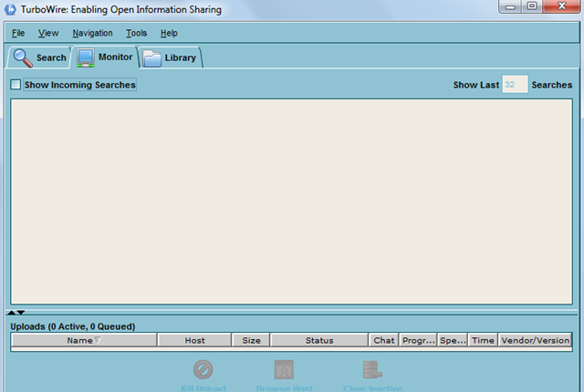Screen dimensions: 584x392
Task: Click the Vendor/Version column header
Action: point(536,340)
